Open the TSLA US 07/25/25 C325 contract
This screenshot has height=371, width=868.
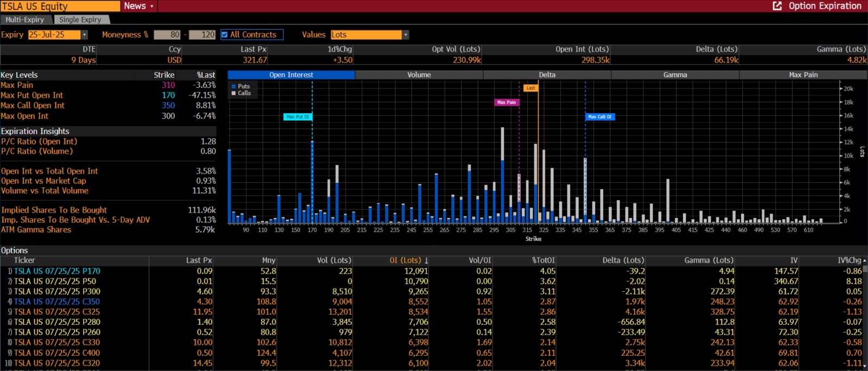click(57, 312)
